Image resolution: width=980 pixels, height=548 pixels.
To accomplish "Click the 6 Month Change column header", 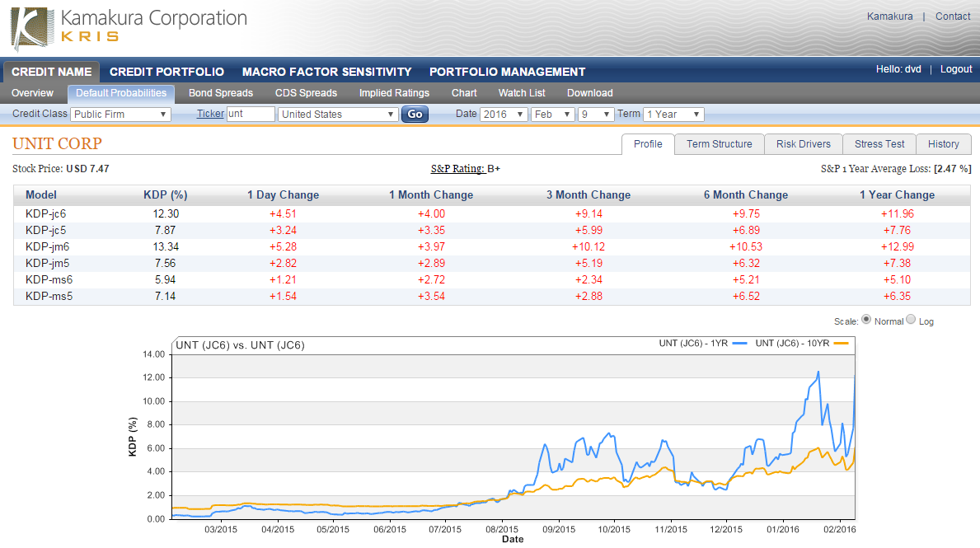I will (x=746, y=195).
